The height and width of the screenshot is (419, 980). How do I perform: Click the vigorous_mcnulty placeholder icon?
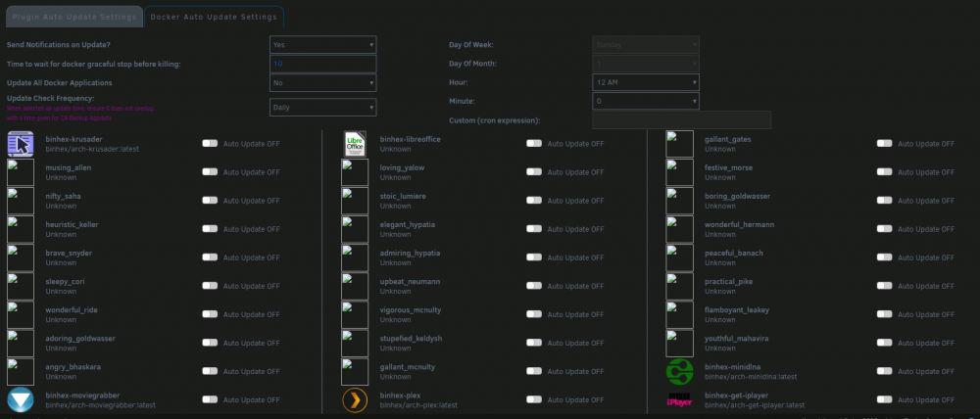355,314
